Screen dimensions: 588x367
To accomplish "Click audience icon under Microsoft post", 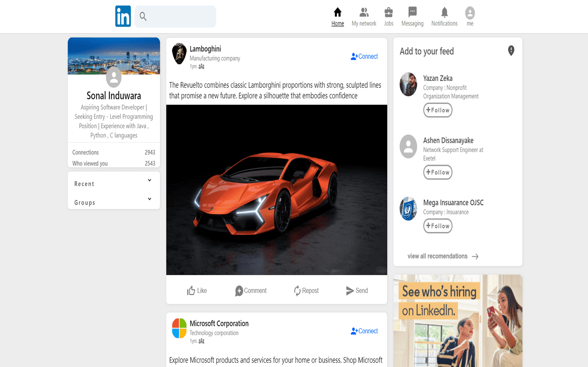I will tap(201, 341).
